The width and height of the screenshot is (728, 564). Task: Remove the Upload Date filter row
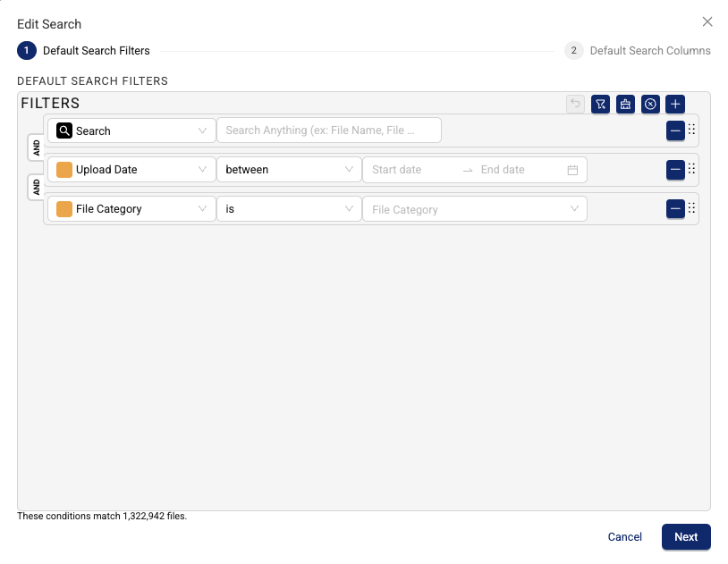tap(675, 169)
